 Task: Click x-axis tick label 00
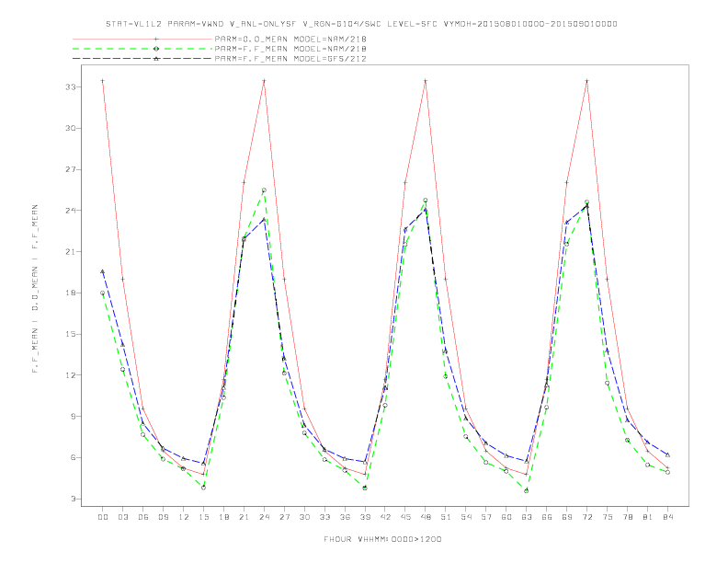click(x=103, y=517)
